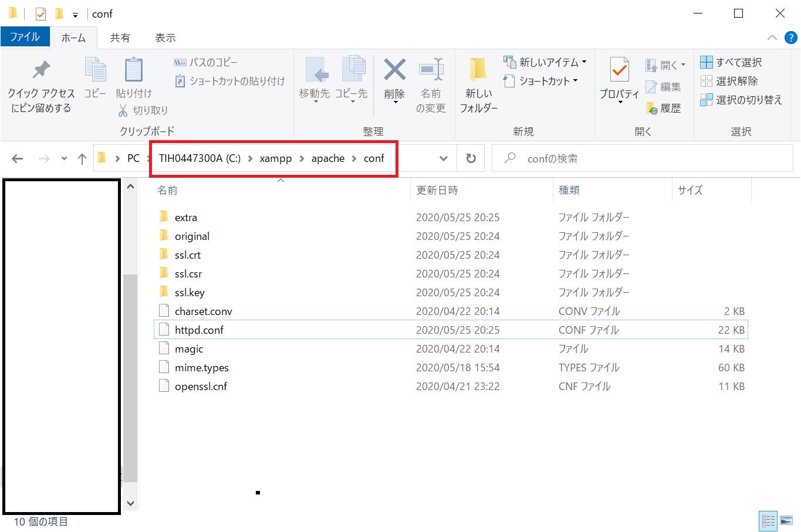Click the TIH0447300A (C:) breadcrumb
The height and width of the screenshot is (532, 801).
coord(200,158)
